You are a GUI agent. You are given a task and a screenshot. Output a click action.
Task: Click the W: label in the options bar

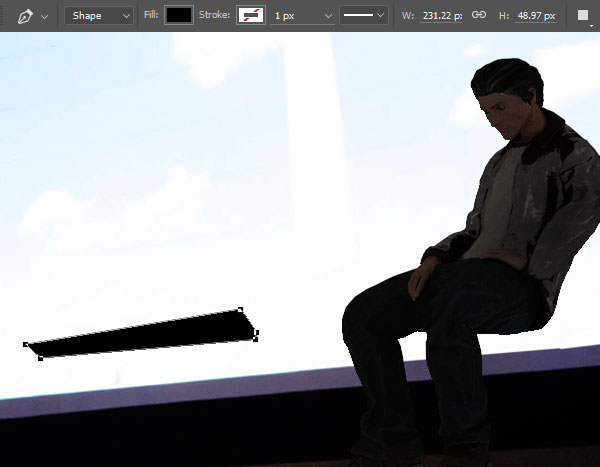(408, 16)
